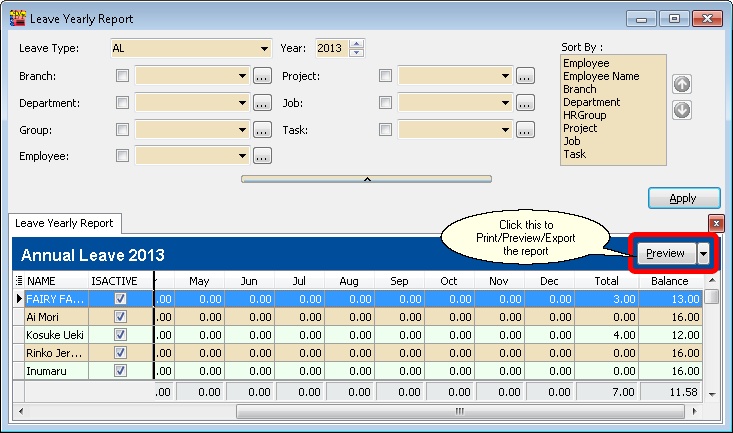Screen dimensions: 733x433
Task: Click grid column chooser icon beside NAME
Action: pos(18,281)
